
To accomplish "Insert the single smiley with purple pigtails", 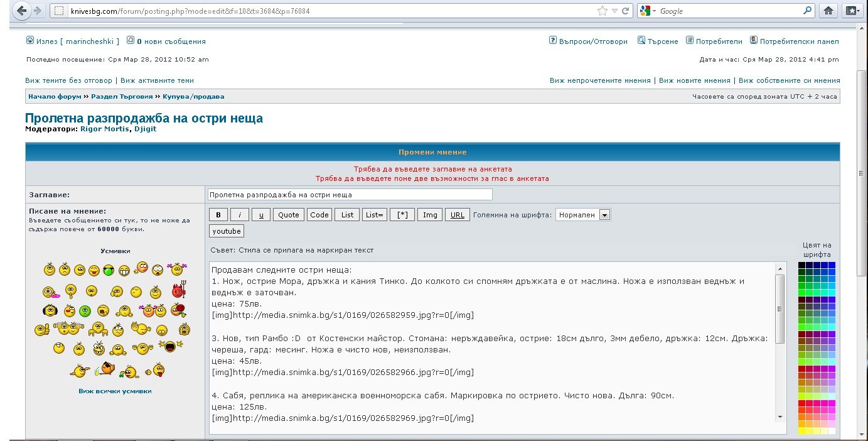I will tap(177, 269).
